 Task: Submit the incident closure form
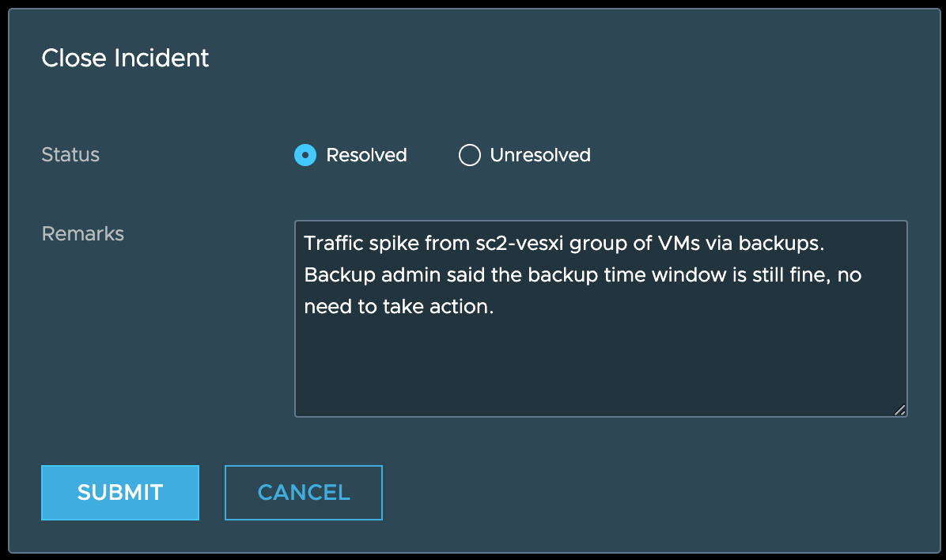(x=120, y=492)
